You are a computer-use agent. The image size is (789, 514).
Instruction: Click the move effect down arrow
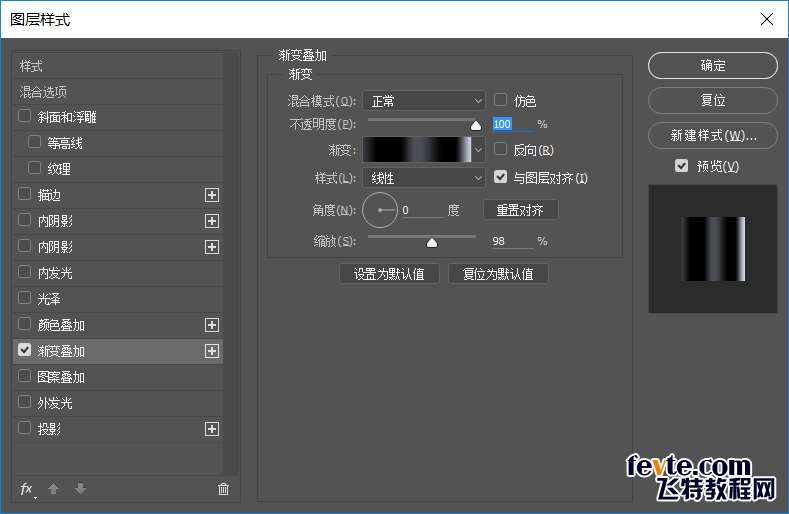[81, 488]
